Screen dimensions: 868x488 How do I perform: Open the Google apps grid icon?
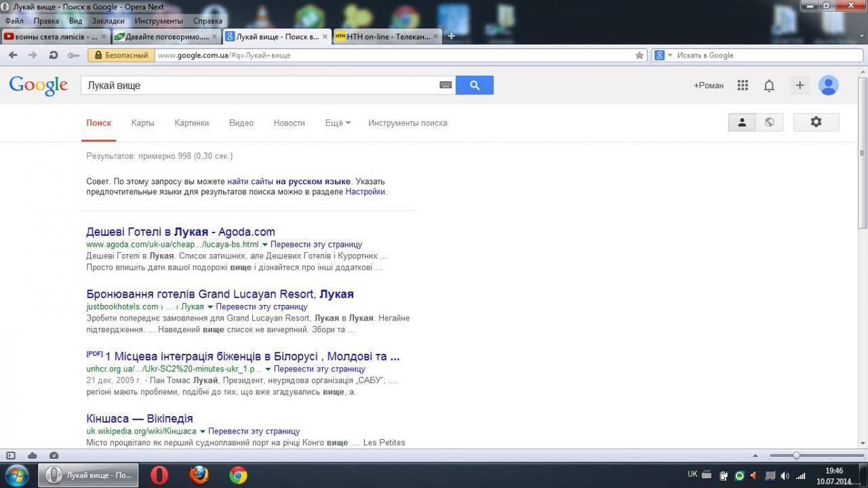pyautogui.click(x=743, y=85)
